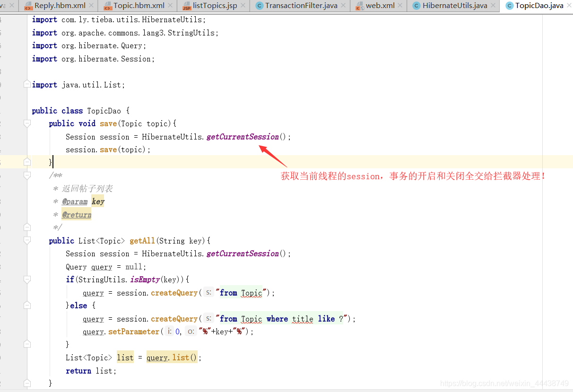Click the 's:' hint before "from Topic where title like ?"
The width and height of the screenshot is (573, 392).
point(208,319)
